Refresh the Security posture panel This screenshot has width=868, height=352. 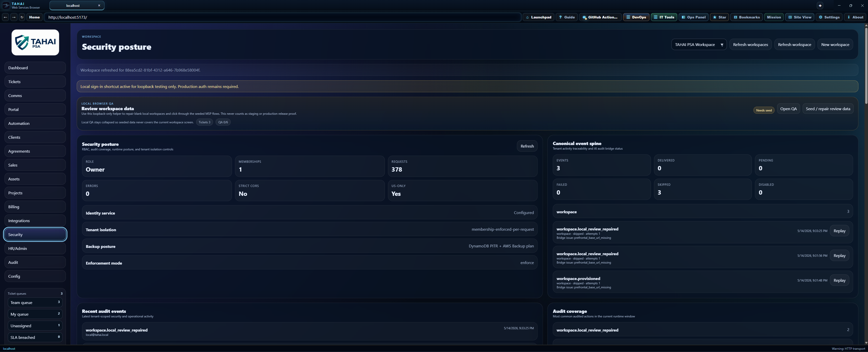tap(527, 146)
